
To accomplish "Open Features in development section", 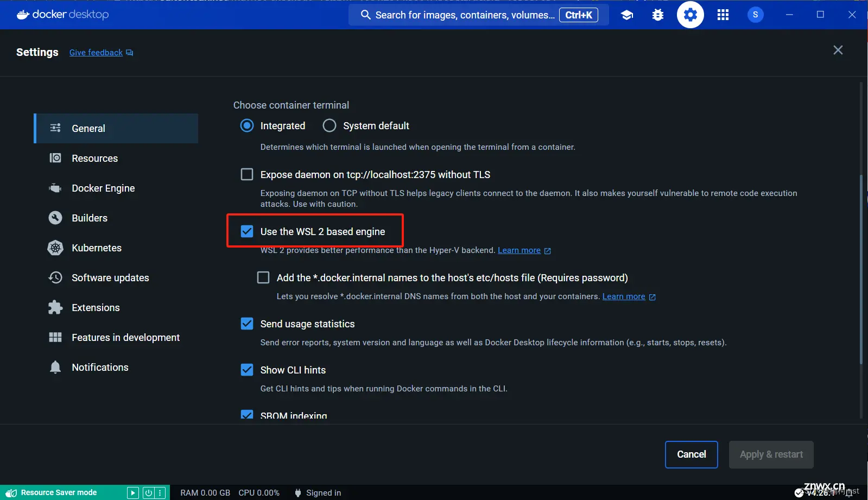I will pyautogui.click(x=116, y=337).
